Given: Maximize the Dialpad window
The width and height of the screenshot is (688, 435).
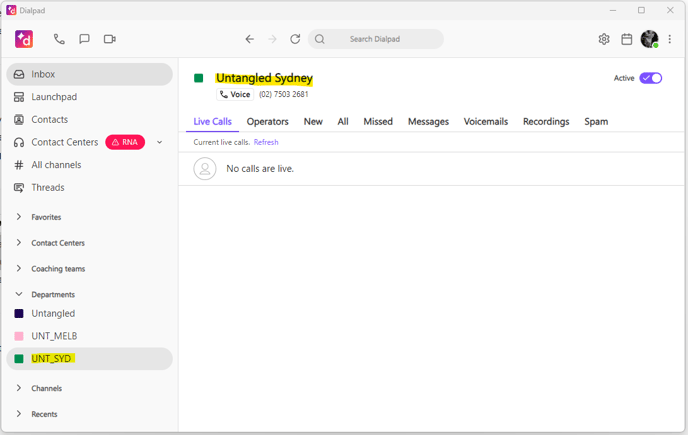Looking at the screenshot, I should pyautogui.click(x=641, y=10).
